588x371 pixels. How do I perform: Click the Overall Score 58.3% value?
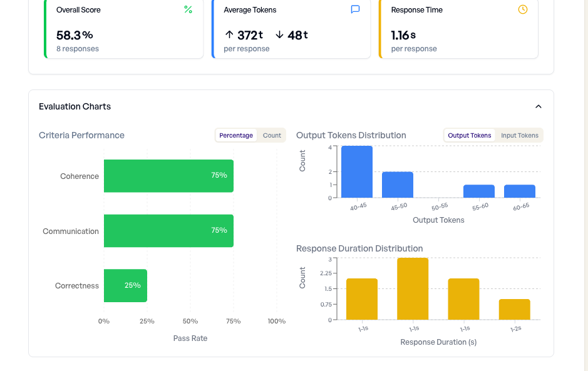point(75,35)
